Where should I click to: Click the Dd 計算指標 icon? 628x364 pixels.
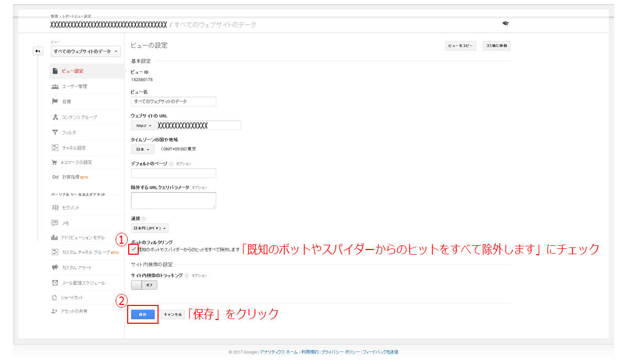point(55,177)
